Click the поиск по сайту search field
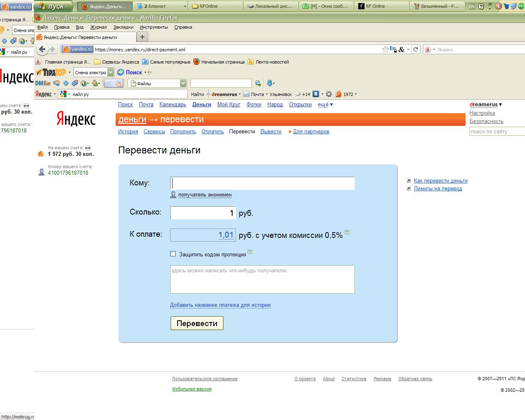 [x=497, y=131]
